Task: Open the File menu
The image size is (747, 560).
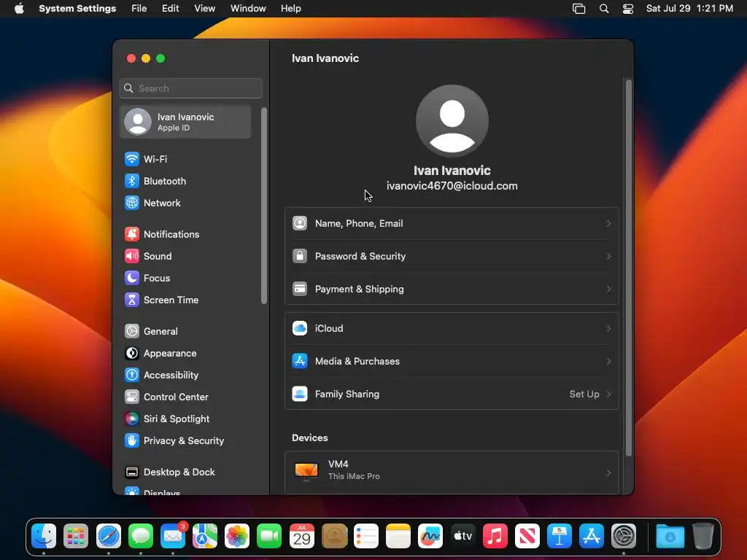Action: [x=139, y=9]
